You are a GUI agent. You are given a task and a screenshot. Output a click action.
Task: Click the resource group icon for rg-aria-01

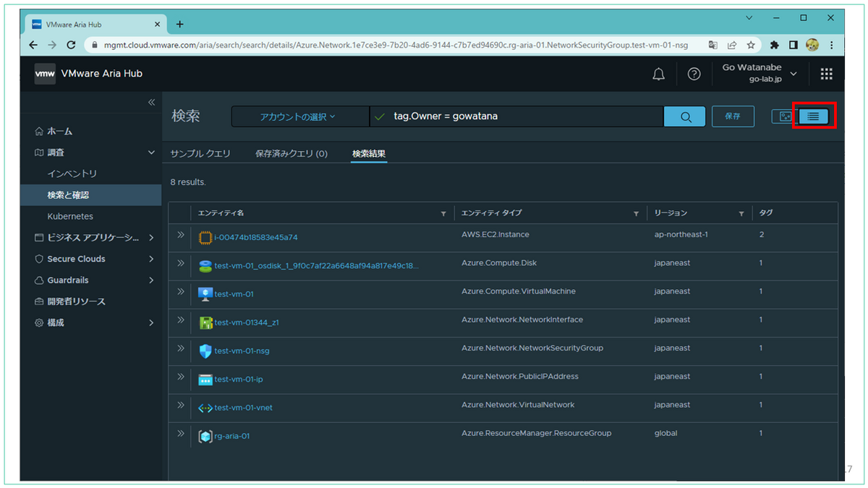click(205, 436)
